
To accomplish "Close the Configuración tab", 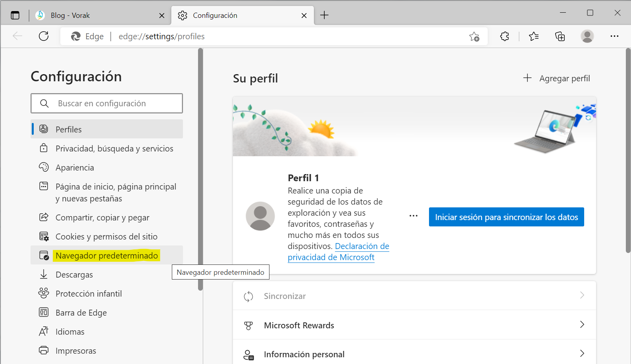I will 304,15.
